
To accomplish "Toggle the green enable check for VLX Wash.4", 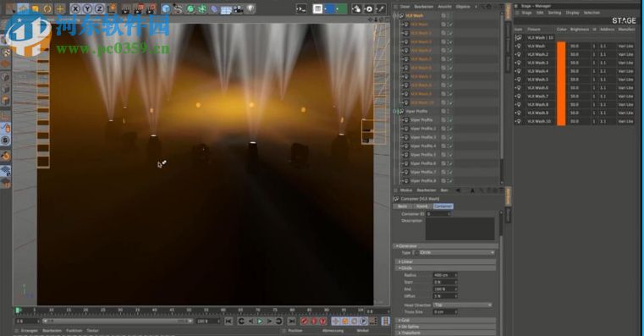I will [450, 51].
